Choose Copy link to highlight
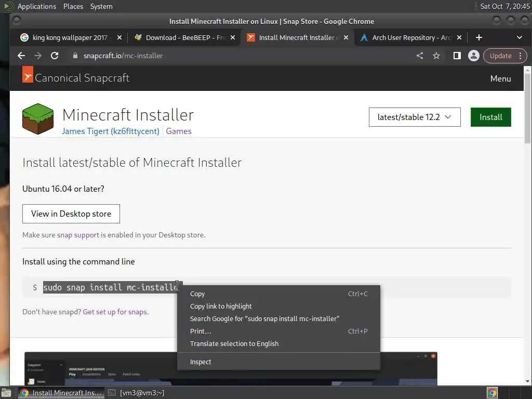 coord(278,306)
